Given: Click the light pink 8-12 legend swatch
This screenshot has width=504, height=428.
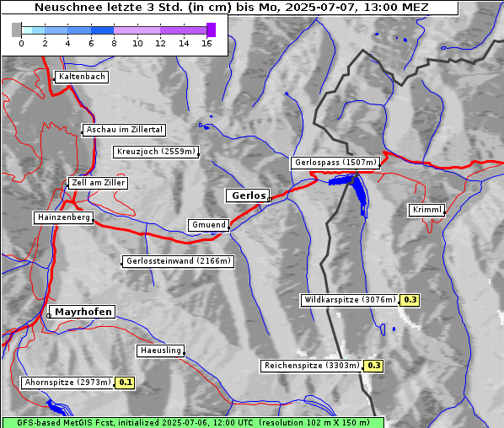Looking at the screenshot, I should (137, 30).
